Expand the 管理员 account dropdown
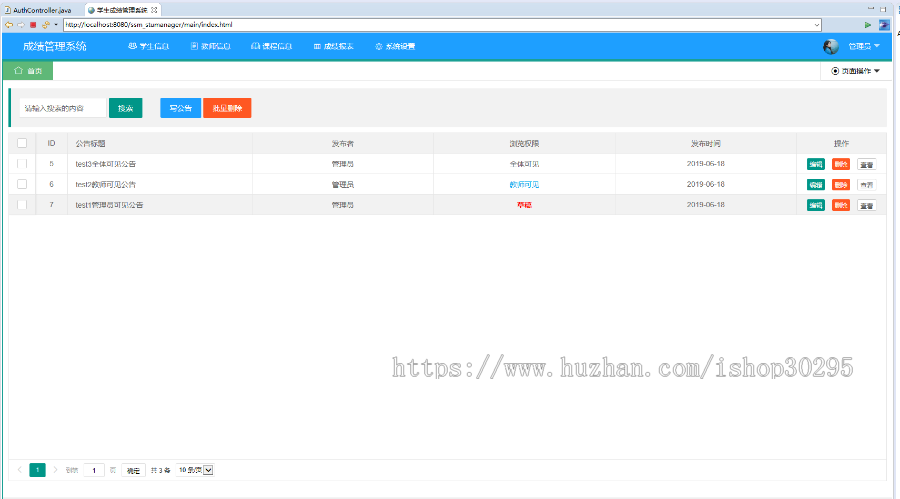This screenshot has width=900, height=499. tap(863, 47)
